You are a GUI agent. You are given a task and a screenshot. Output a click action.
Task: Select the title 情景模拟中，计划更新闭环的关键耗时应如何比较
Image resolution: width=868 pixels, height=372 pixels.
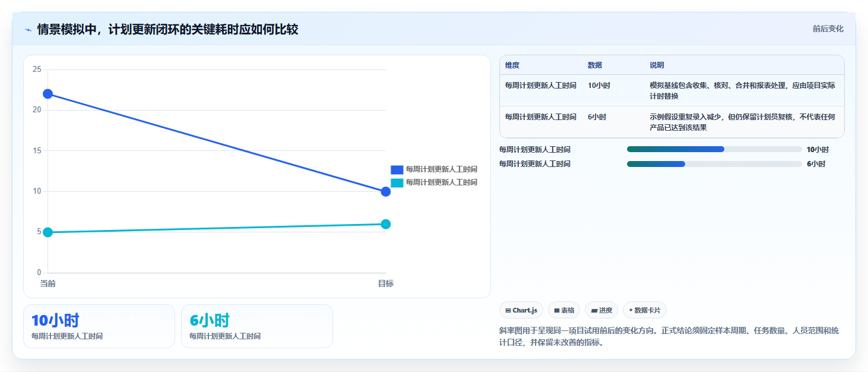167,29
